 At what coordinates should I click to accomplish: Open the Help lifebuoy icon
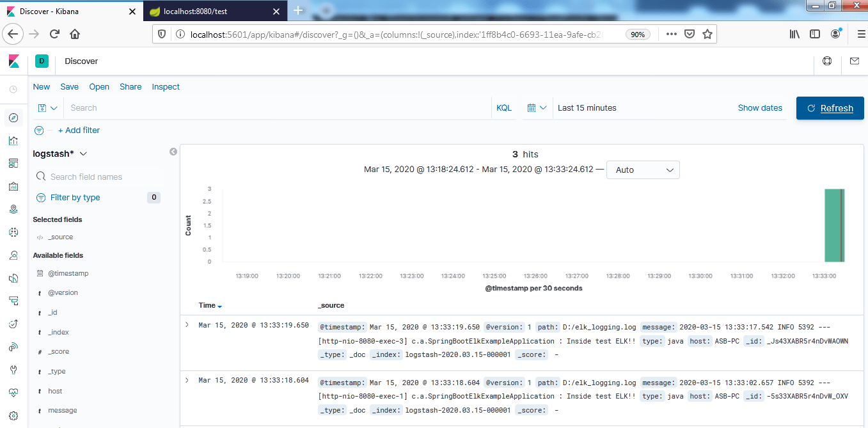point(827,61)
